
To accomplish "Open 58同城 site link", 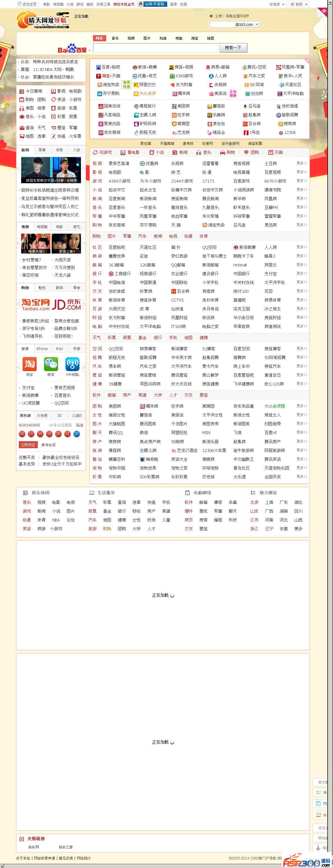I will [x=254, y=85].
